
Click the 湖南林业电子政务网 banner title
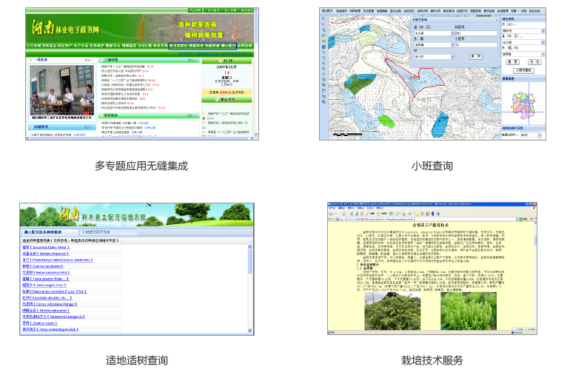click(65, 28)
